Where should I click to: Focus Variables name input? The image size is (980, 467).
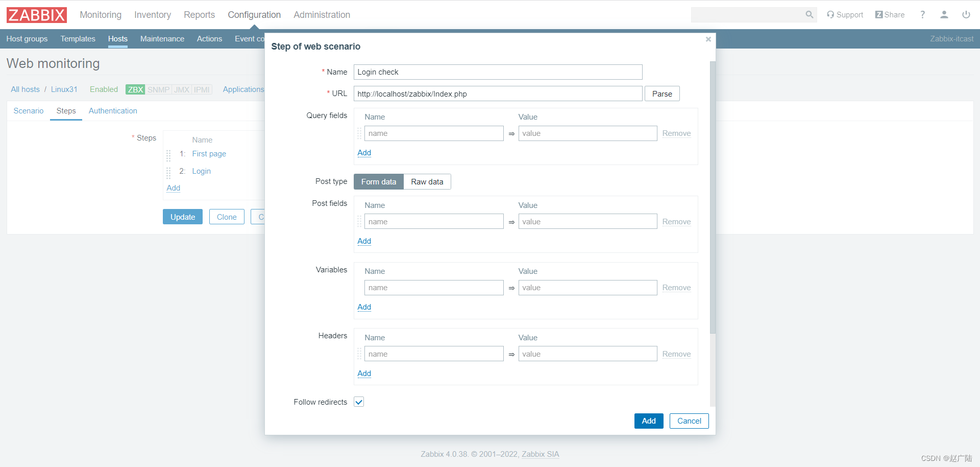tap(434, 288)
